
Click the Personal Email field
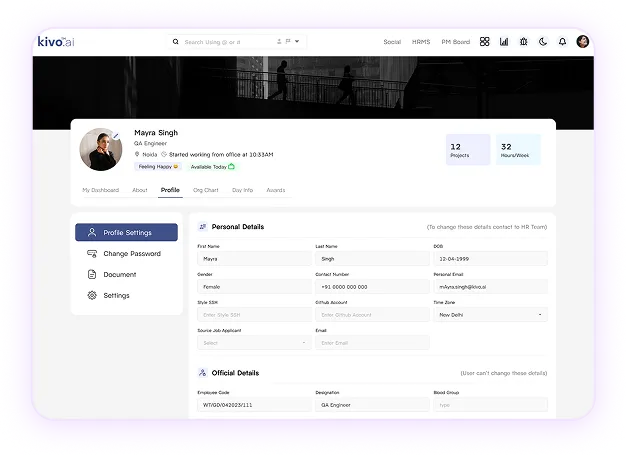point(490,287)
